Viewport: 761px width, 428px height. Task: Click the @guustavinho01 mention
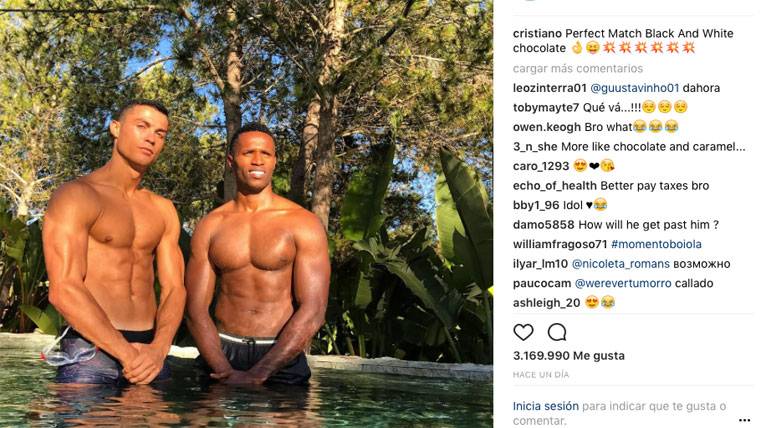click(634, 88)
